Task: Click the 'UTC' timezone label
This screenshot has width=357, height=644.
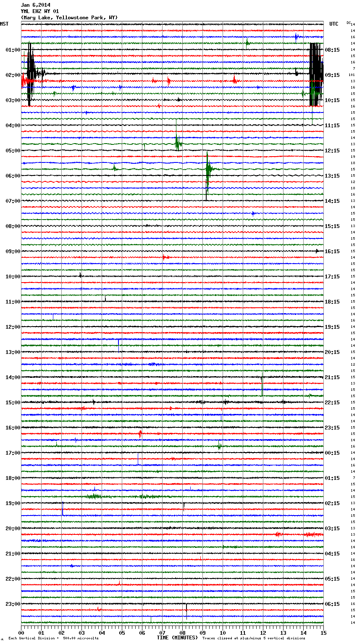Action: 333,24
